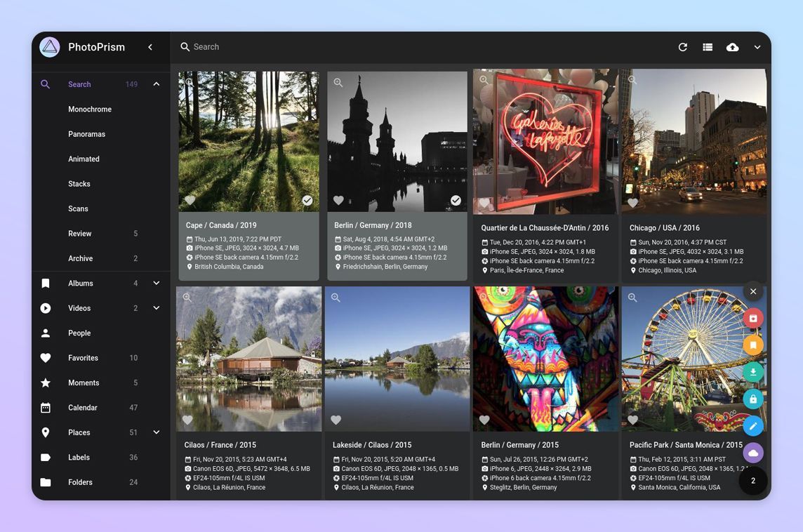
Task: Mark selected photos as private
Action: [x=753, y=399]
